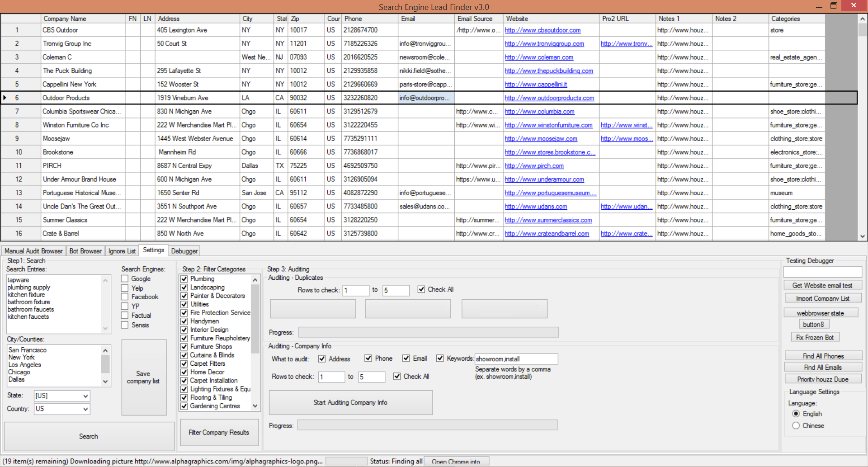The height and width of the screenshot is (467, 868).
Task: Select San Francisco in City/Counties list
Action: [x=28, y=350]
